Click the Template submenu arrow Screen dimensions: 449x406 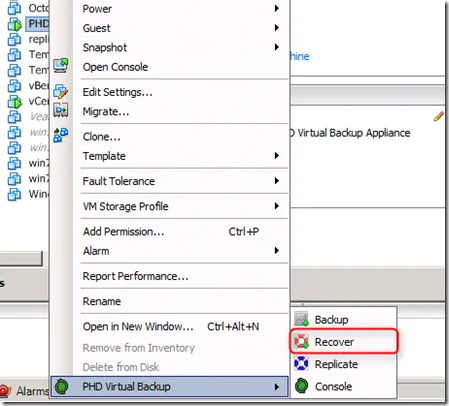click(x=276, y=156)
